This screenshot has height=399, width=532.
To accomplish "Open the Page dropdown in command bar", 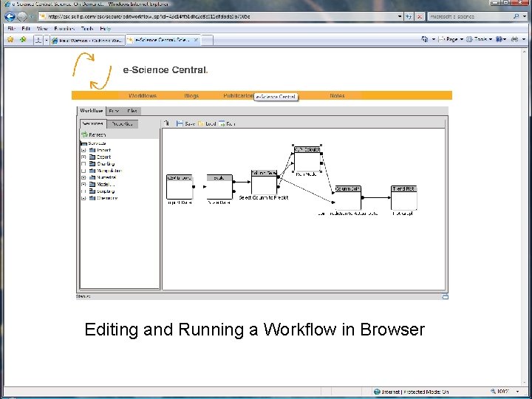I will click(x=451, y=39).
